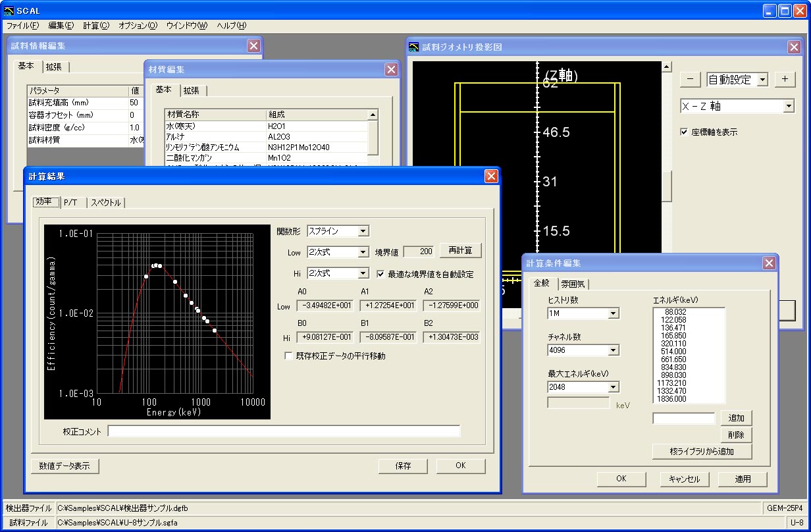Select 試料密度 (g/cc) parameter row

(x=86, y=127)
